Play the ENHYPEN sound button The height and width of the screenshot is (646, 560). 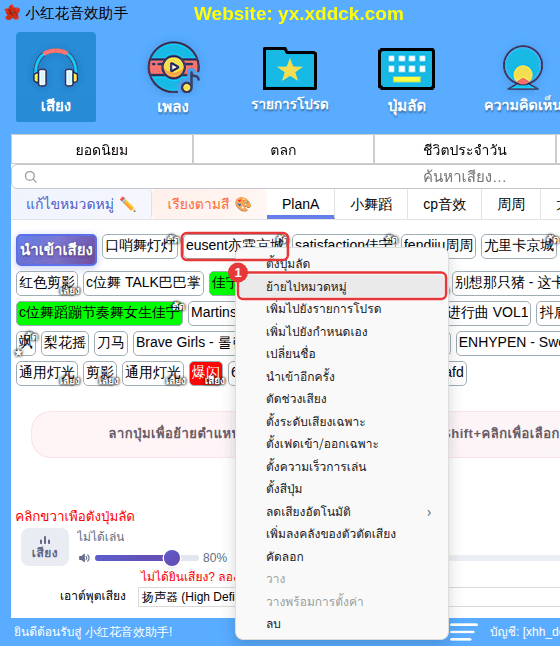[508, 343]
